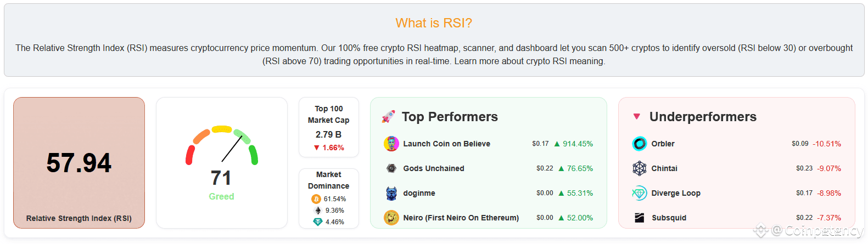The height and width of the screenshot is (244, 868).
Task: Open the Diverge Loop coin page
Action: pos(675,193)
